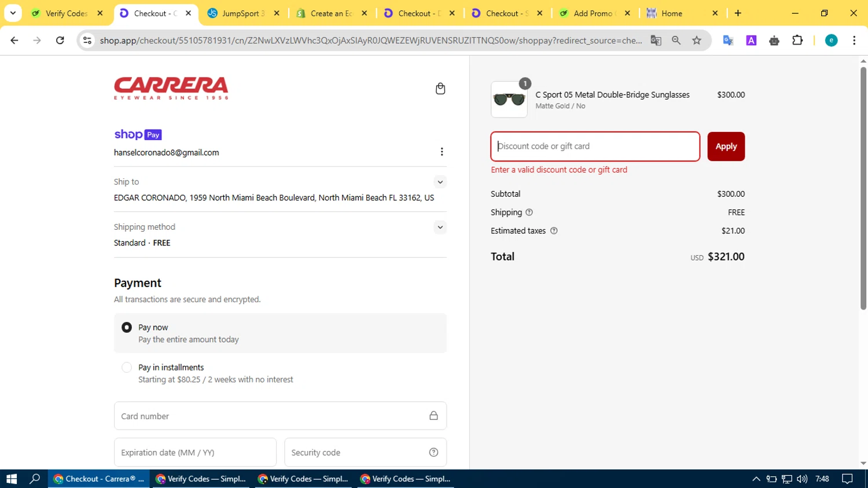868x488 pixels.
Task: Click the lock icon in Card number field
Action: 433,416
